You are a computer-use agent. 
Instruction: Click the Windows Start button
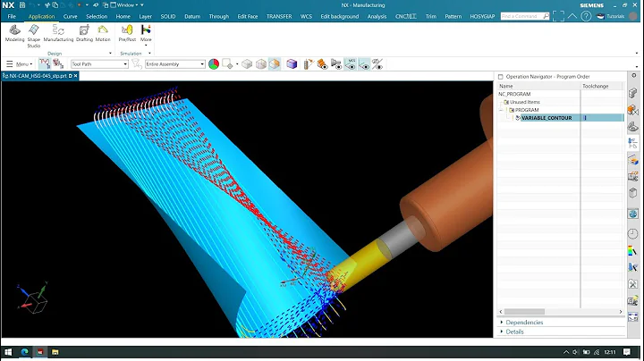8,352
